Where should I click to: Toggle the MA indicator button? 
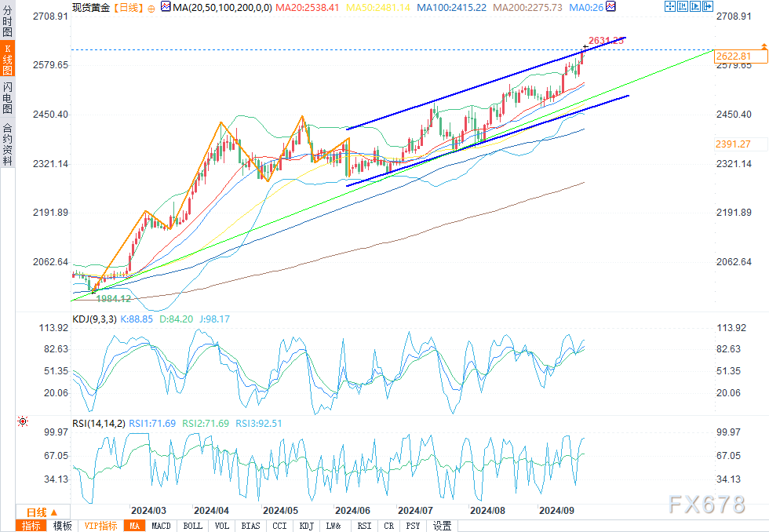pos(134,526)
